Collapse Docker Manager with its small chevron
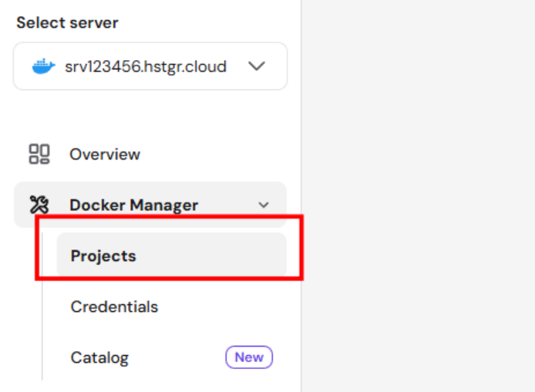 264,205
